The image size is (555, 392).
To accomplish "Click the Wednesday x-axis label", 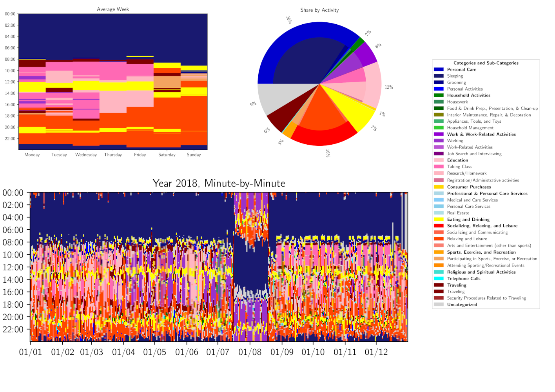I will click(x=86, y=155).
